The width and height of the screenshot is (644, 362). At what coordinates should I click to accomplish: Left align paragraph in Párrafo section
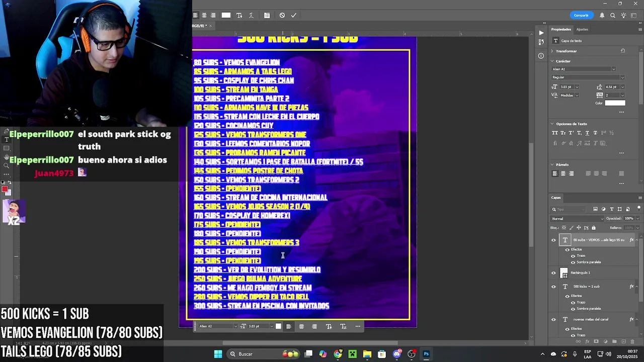pyautogui.click(x=555, y=173)
